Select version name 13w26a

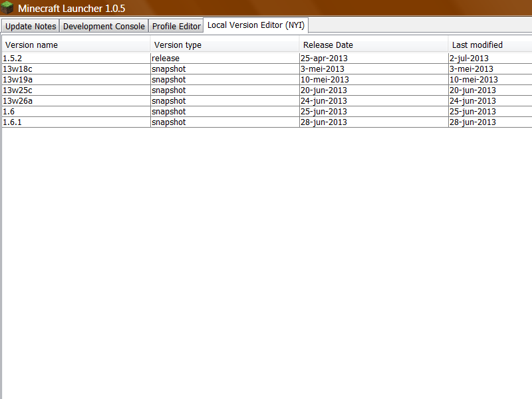pyautogui.click(x=76, y=101)
